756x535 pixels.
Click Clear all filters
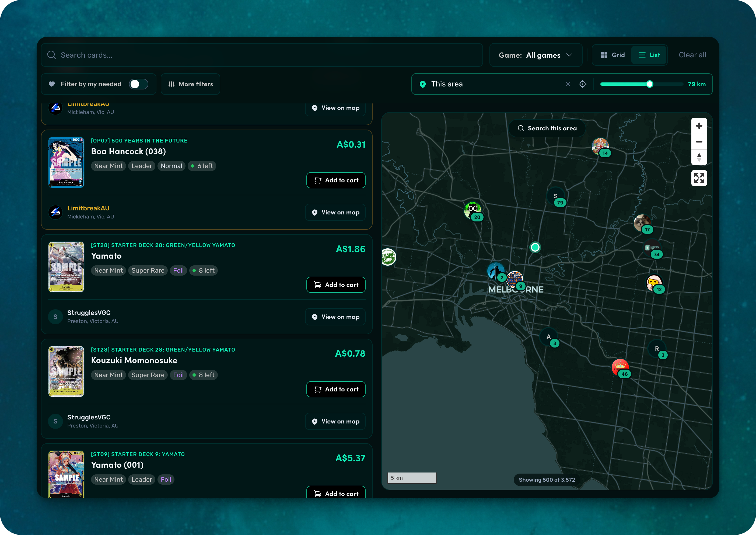pyautogui.click(x=692, y=55)
